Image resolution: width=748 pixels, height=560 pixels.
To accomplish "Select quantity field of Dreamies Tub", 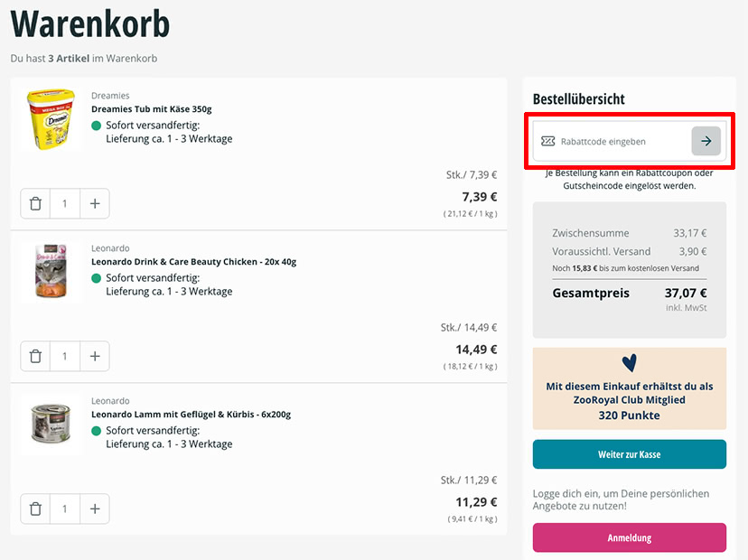I will [x=65, y=204].
